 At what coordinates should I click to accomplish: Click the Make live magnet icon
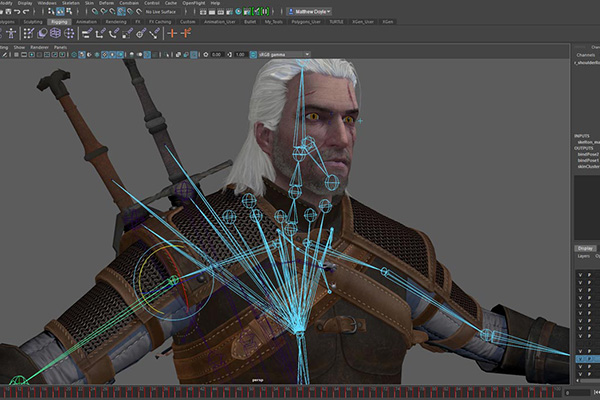tap(139, 12)
